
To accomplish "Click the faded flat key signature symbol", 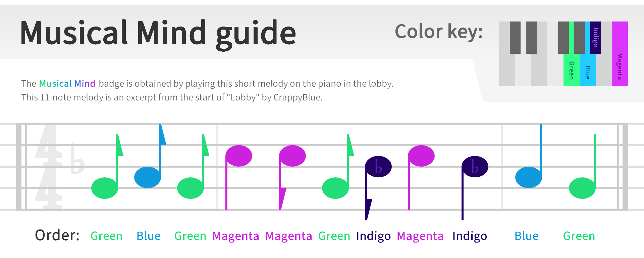I will pos(77,160).
